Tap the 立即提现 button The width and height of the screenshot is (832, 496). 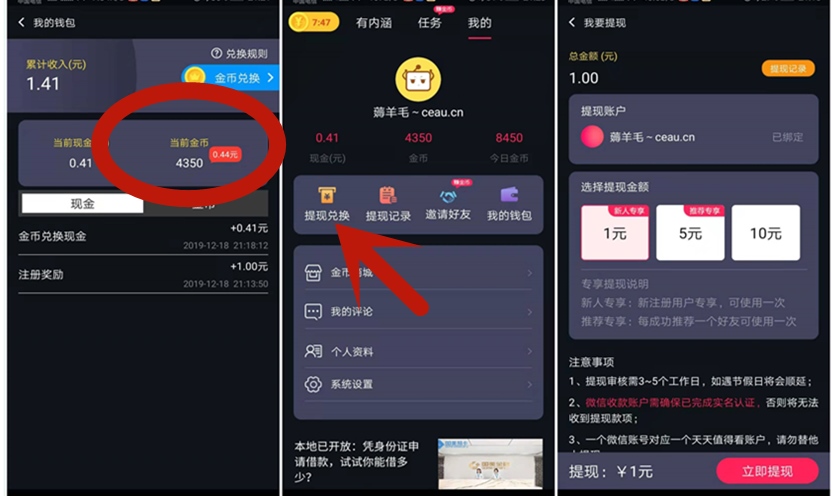[x=767, y=471]
